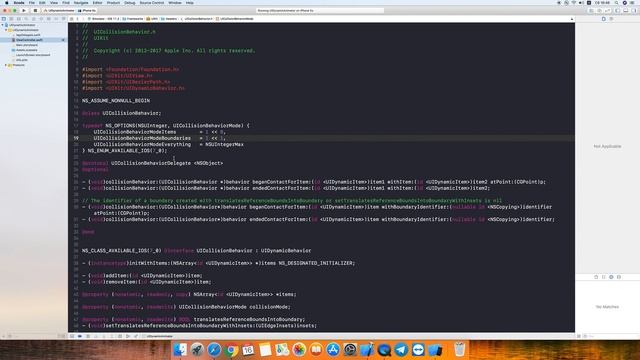
Task: Open the Find menu
Action: click(66, 3)
